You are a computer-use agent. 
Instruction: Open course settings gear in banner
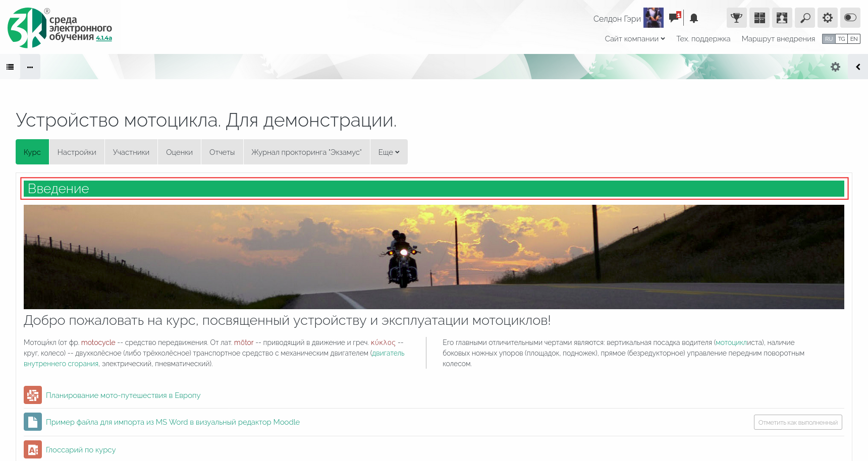point(835,67)
